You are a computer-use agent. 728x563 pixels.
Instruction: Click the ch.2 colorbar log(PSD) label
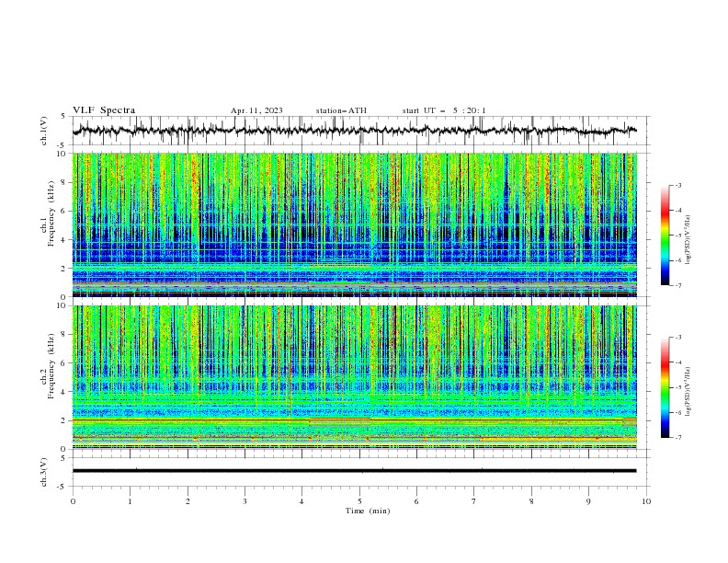688,392
